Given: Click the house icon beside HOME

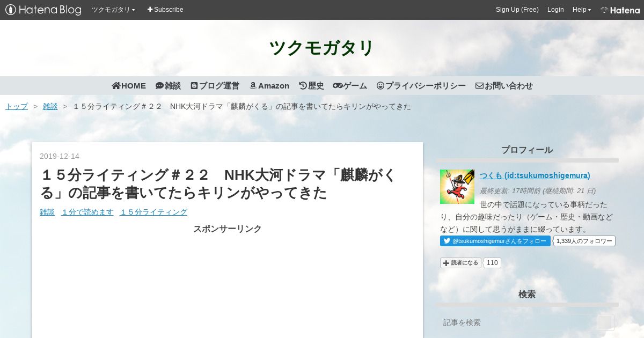Looking at the screenshot, I should pos(116,86).
